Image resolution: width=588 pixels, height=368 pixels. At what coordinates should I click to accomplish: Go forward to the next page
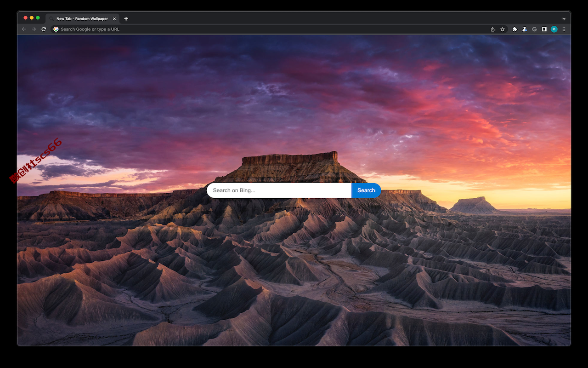[x=34, y=29]
